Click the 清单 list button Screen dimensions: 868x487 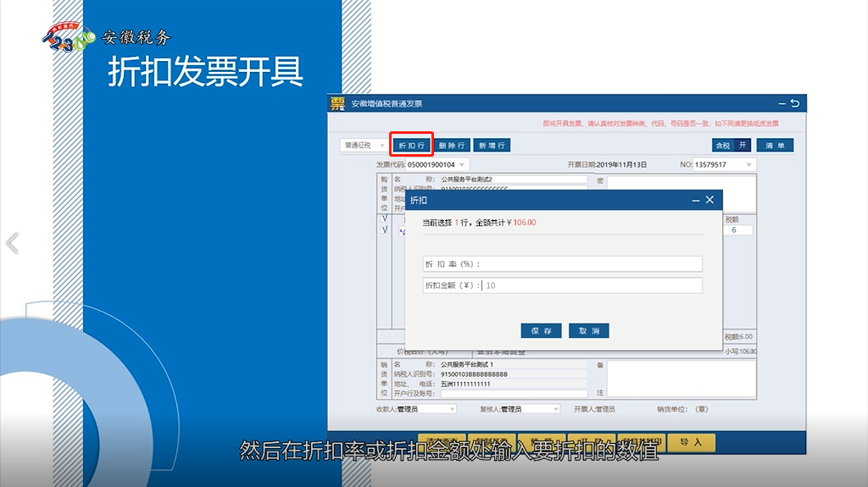click(x=775, y=145)
